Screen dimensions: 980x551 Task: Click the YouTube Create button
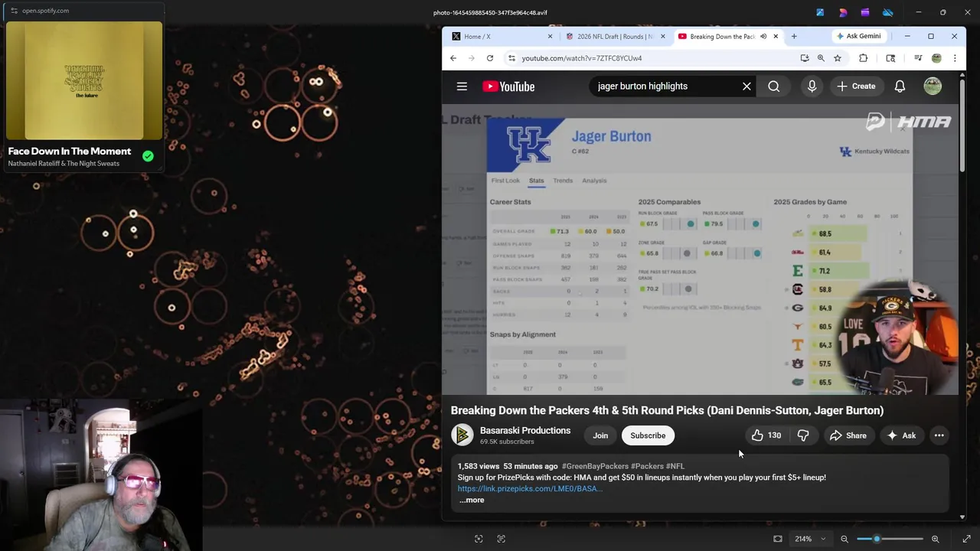point(856,86)
